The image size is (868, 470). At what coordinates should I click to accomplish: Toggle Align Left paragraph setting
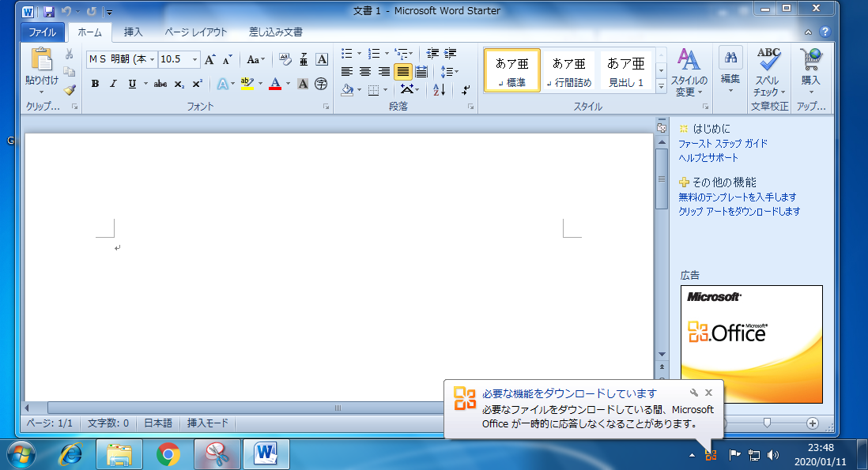tap(347, 71)
